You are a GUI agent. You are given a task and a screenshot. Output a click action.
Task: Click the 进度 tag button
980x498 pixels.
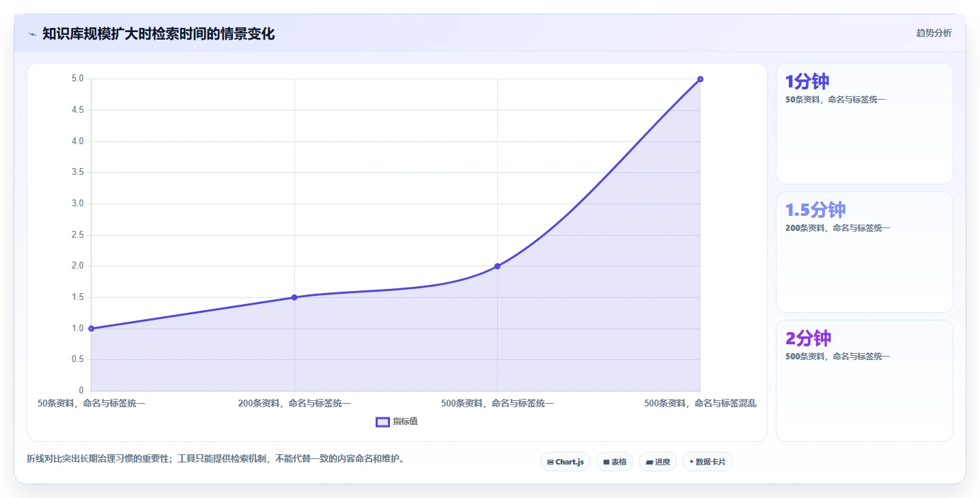tap(658, 462)
